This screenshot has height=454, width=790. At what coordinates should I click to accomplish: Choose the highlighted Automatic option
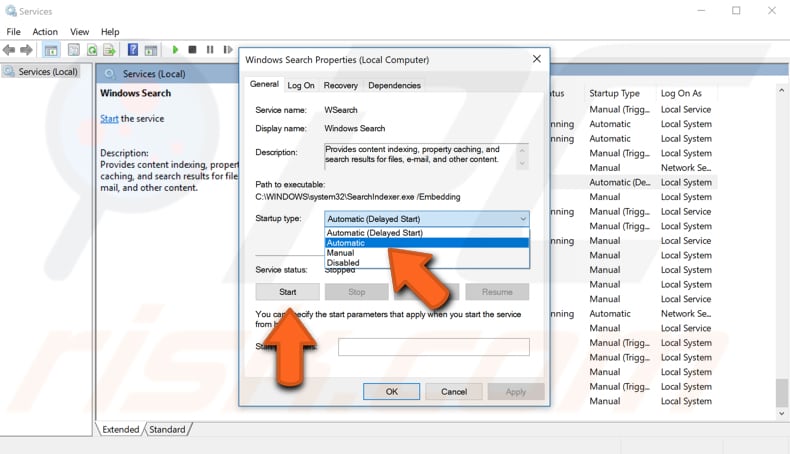coord(427,243)
